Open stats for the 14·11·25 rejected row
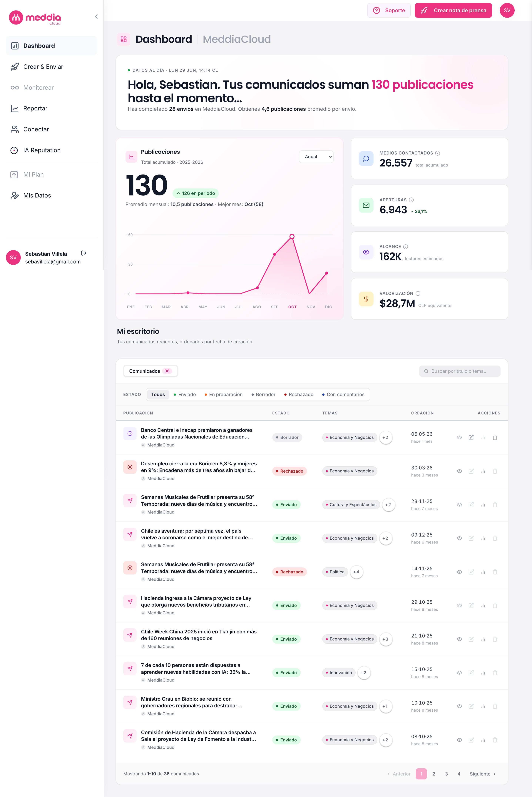Viewport: 532px width, 797px height. pos(483,572)
